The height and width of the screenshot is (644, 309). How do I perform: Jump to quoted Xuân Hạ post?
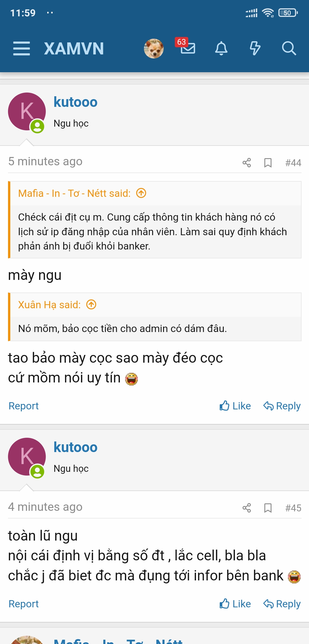coord(91,305)
